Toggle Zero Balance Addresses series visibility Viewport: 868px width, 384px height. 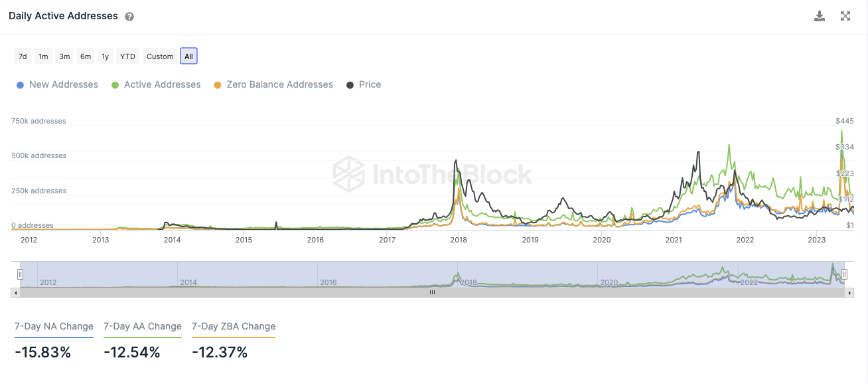coord(273,84)
